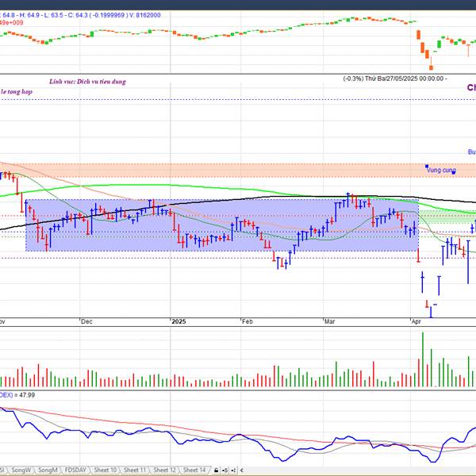Toggle the interval lock icon beside Sheet tabs
This screenshot has height=476, width=476.
pos(233,470)
